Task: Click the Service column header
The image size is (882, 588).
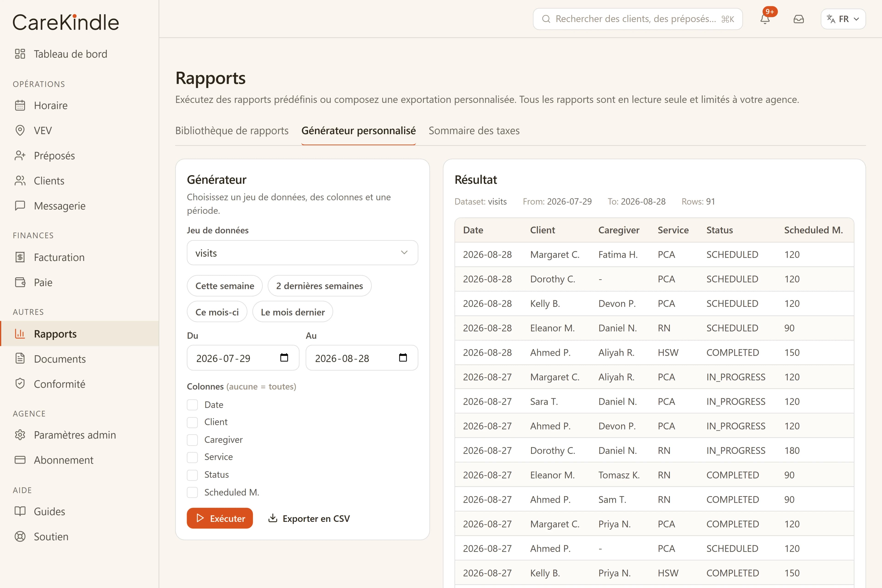Action: [673, 230]
